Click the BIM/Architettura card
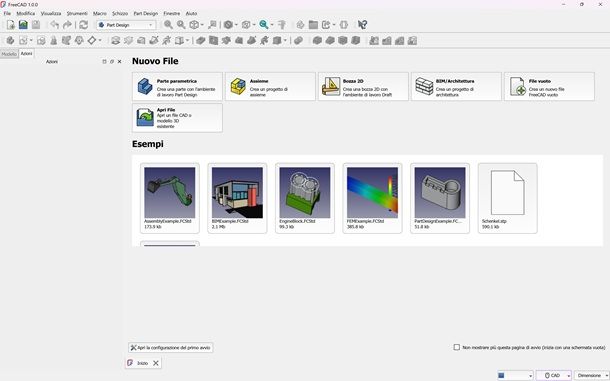The width and height of the screenshot is (610, 381). 456,86
